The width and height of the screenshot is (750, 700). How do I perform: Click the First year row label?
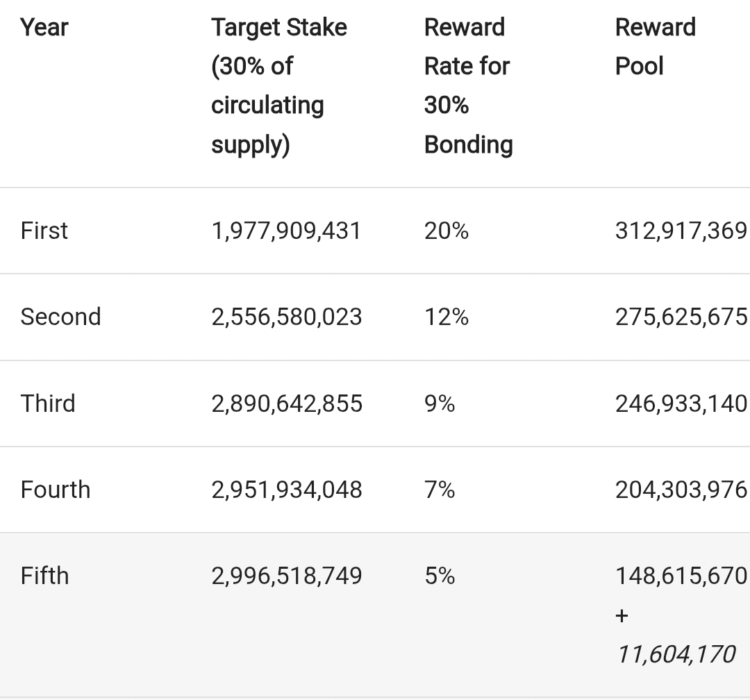(x=44, y=230)
